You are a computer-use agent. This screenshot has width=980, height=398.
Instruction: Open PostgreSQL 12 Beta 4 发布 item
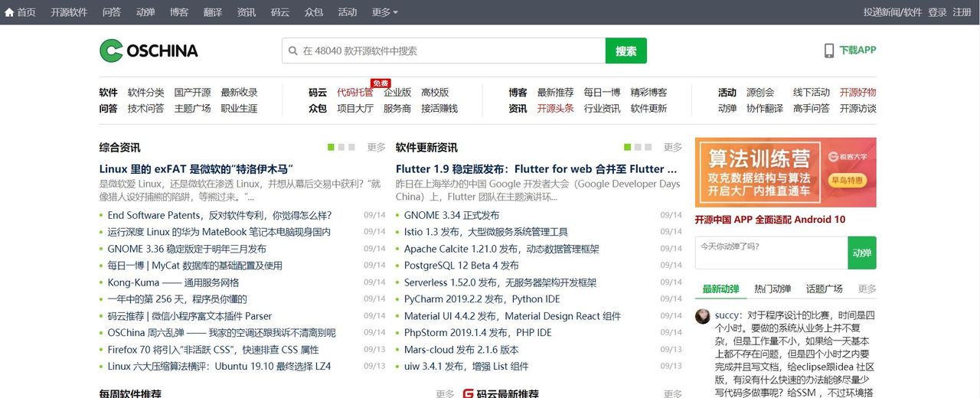pyautogui.click(x=462, y=266)
